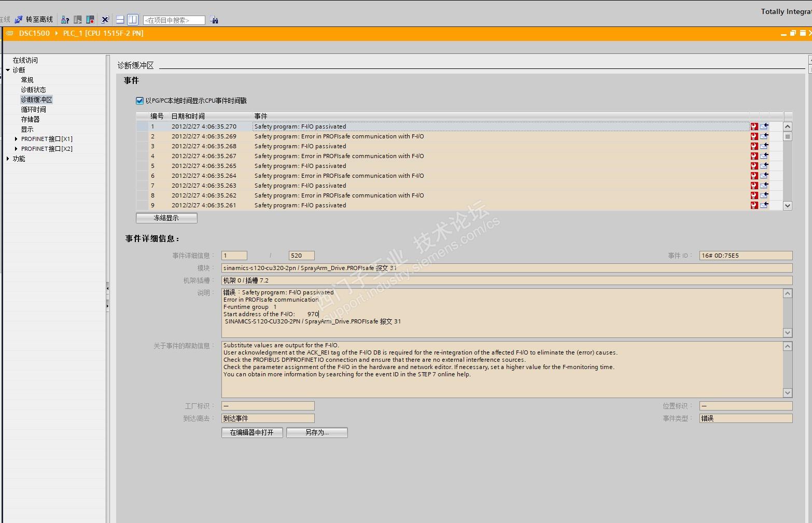Collapse the 诊断 tree node
This screenshot has height=523, width=812.
(x=8, y=70)
